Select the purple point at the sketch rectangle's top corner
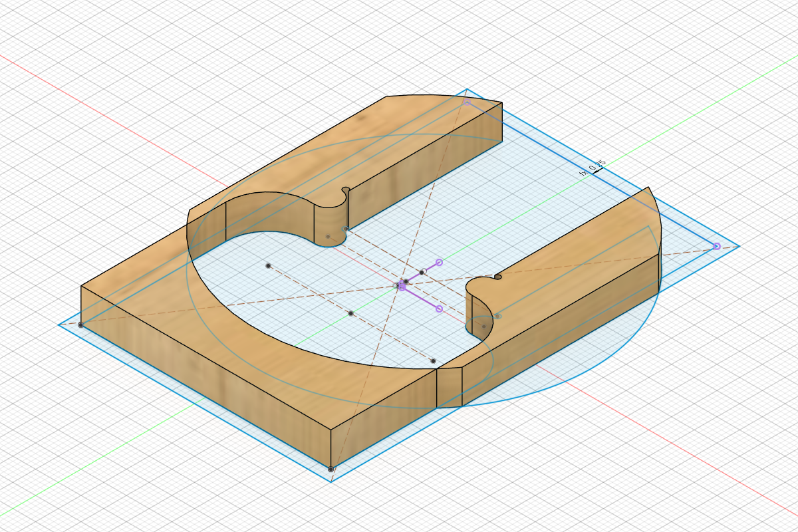The height and width of the screenshot is (532, 798). tap(467, 102)
